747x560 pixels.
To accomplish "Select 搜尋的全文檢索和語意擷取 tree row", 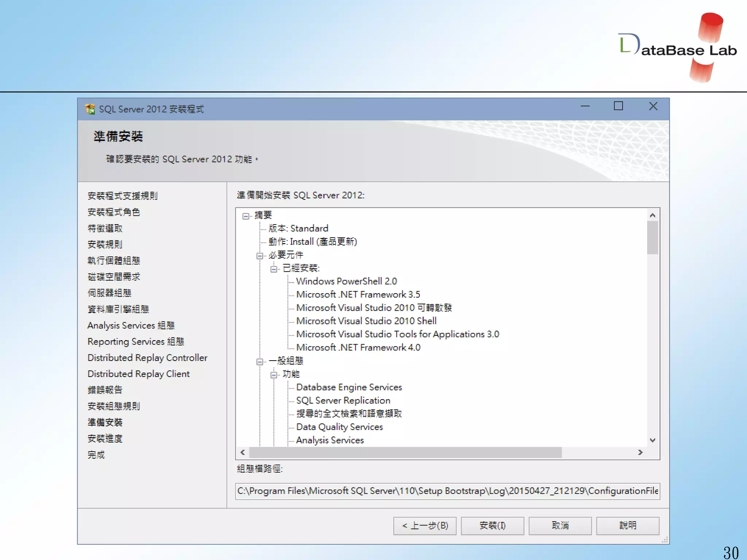I will click(x=349, y=413).
